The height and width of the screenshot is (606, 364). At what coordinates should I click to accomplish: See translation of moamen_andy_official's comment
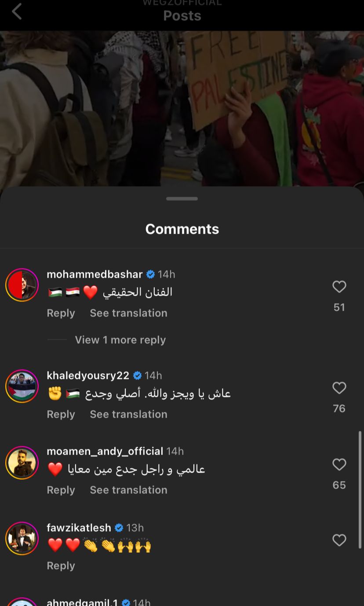(128, 490)
